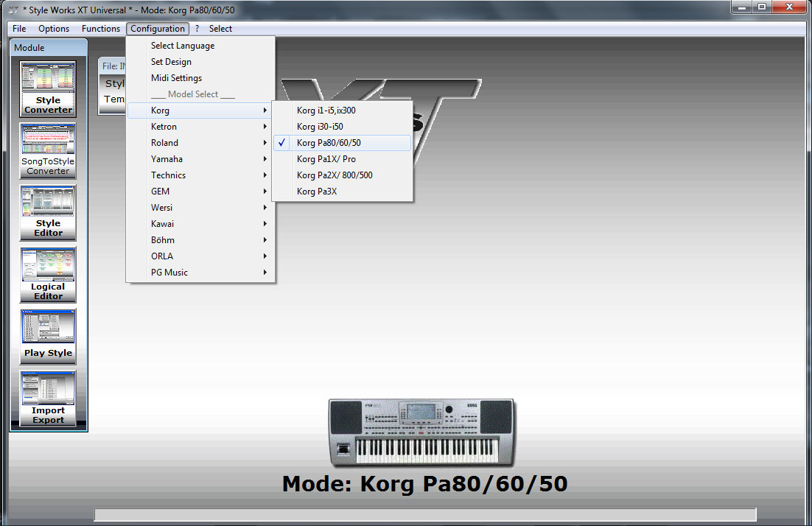812x526 pixels.
Task: Open the Style Converter module
Action: [48, 88]
